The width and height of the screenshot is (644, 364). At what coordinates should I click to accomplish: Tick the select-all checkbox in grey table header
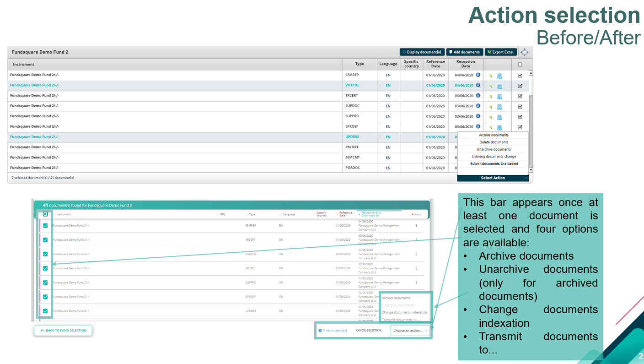[520, 65]
